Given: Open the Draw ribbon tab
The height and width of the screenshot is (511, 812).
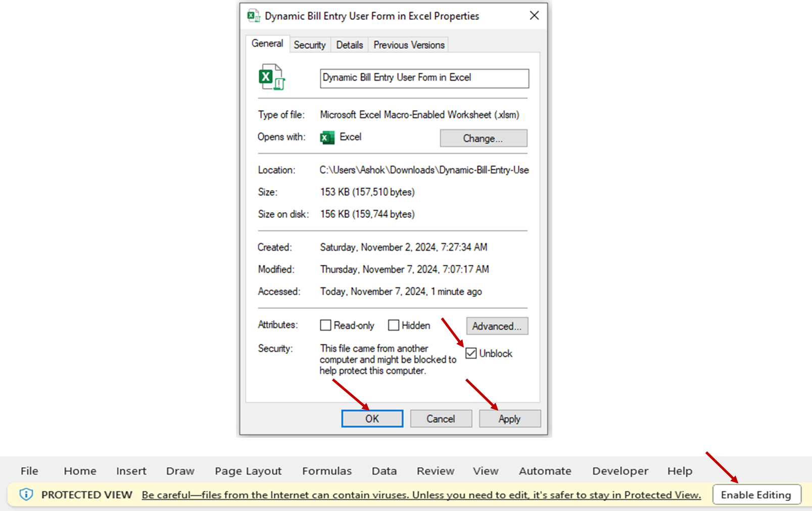Looking at the screenshot, I should point(180,471).
